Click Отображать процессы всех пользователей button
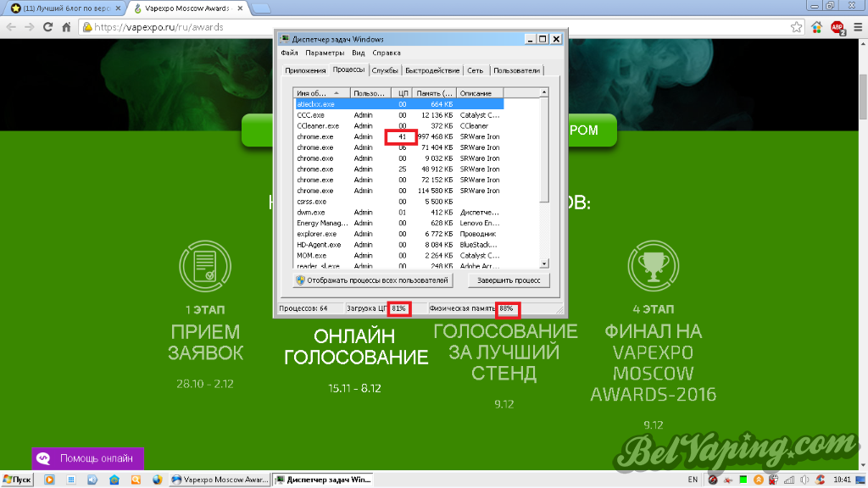This screenshot has width=868, height=488. (373, 280)
